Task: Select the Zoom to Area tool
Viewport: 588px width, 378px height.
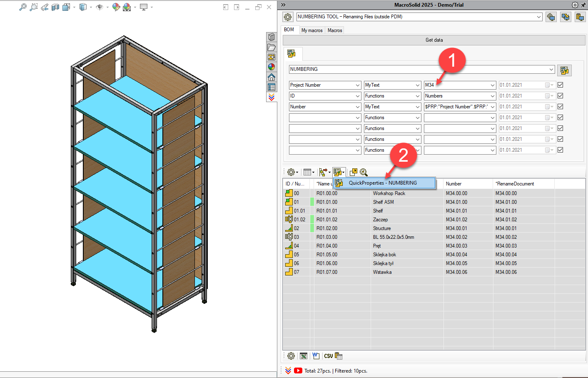Action: tap(34, 7)
